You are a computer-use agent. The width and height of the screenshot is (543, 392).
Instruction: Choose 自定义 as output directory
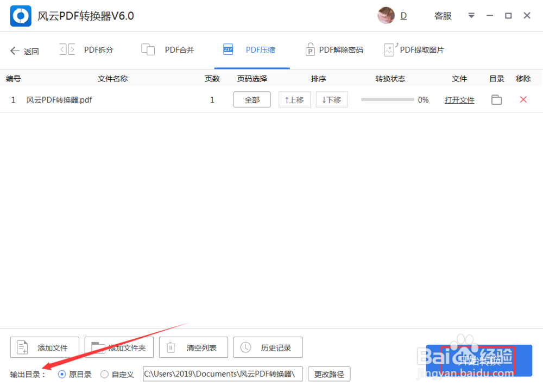[x=104, y=374]
